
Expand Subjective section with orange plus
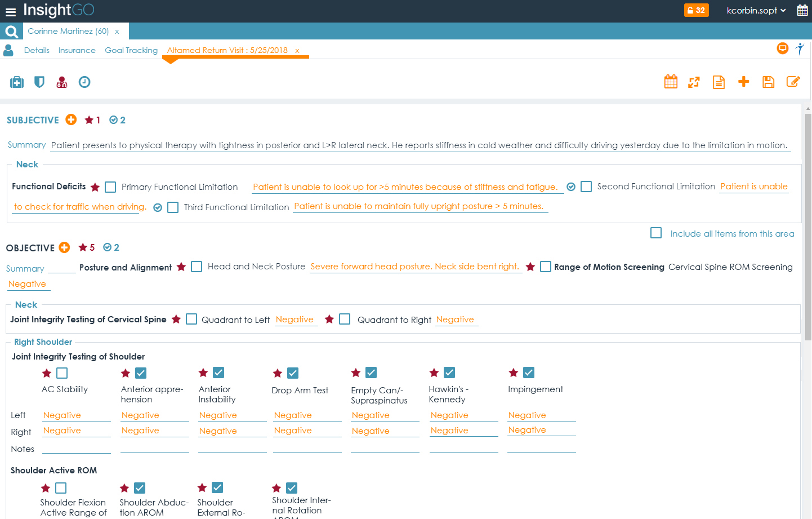71,119
